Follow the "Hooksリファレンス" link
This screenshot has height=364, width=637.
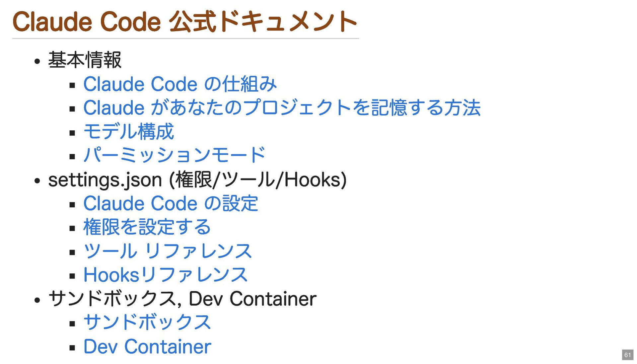coord(165,275)
